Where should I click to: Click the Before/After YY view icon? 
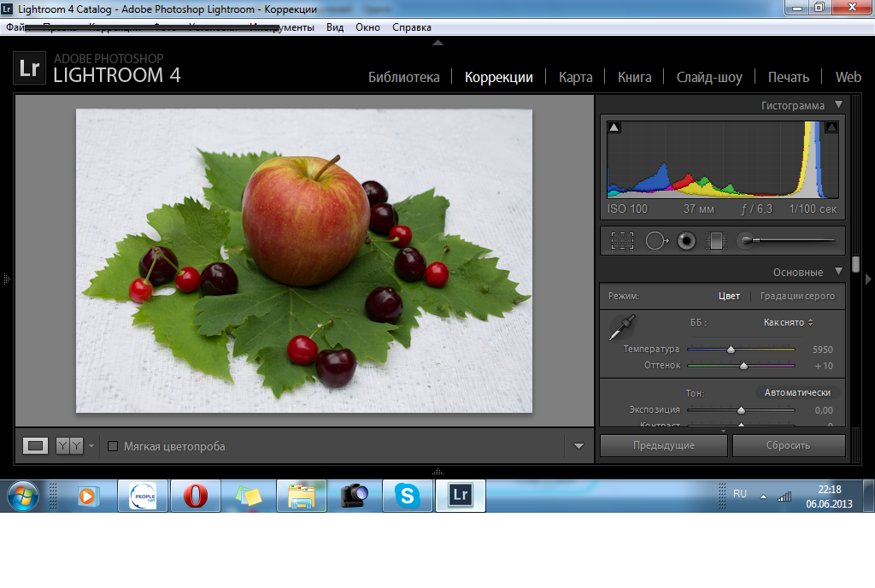(69, 445)
